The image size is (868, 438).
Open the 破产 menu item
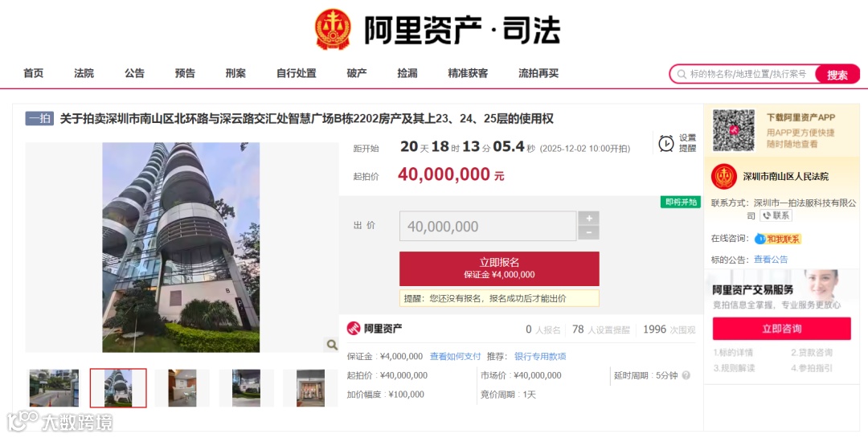coord(357,73)
